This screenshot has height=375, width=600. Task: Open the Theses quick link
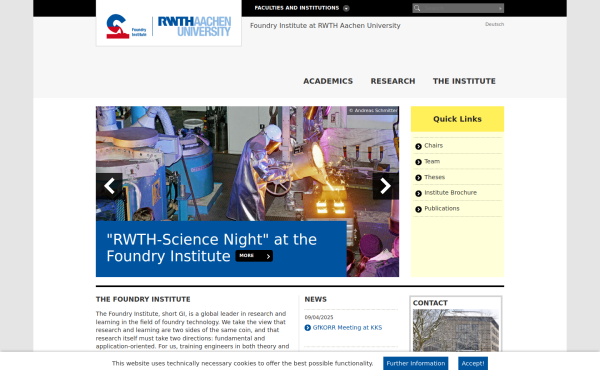click(434, 177)
